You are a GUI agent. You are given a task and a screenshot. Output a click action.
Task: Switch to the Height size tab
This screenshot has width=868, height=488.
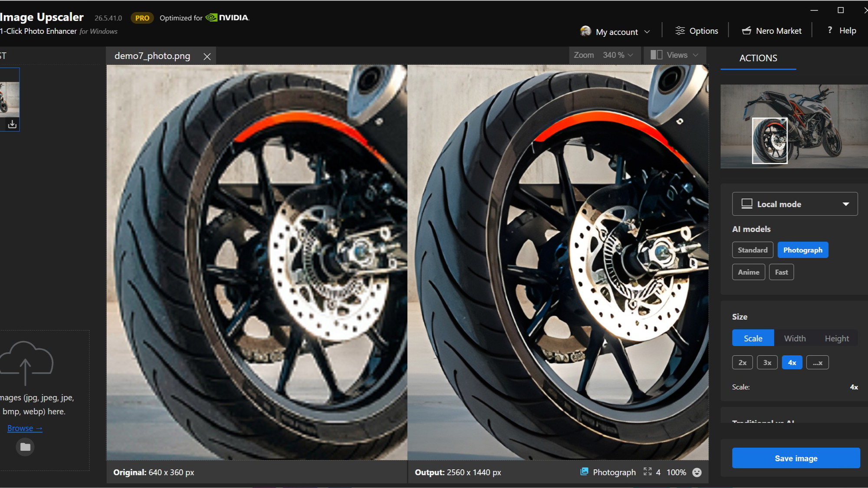point(837,338)
